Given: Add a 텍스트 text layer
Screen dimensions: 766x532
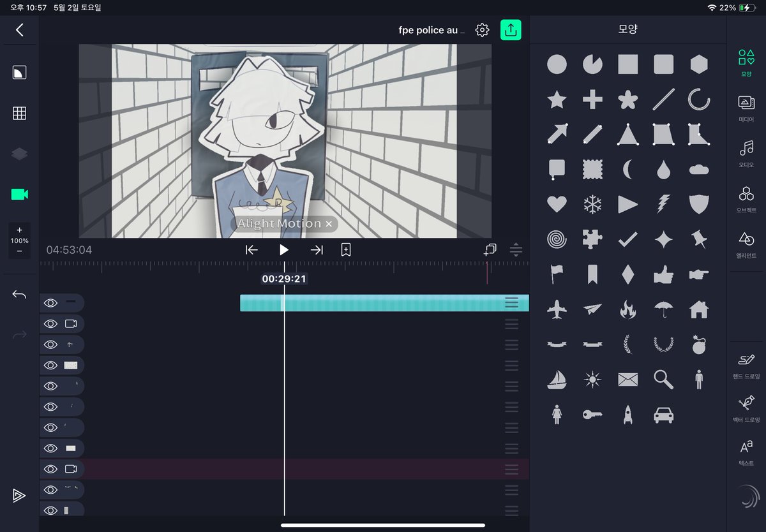Looking at the screenshot, I should point(746,452).
